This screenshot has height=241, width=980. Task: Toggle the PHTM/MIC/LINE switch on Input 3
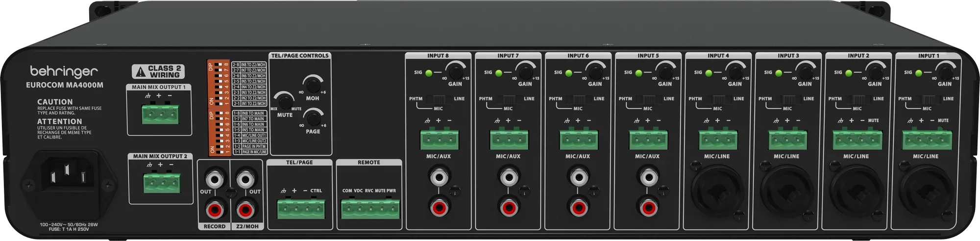pos(787,99)
